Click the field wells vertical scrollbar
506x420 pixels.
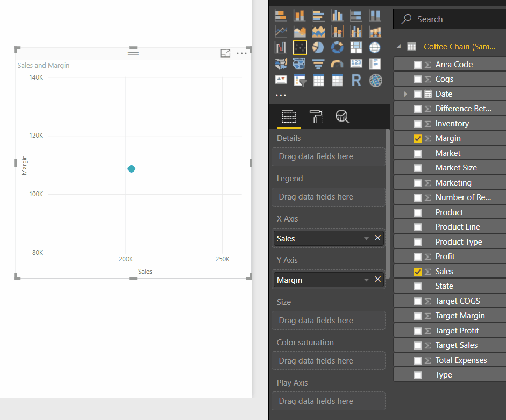(388, 204)
